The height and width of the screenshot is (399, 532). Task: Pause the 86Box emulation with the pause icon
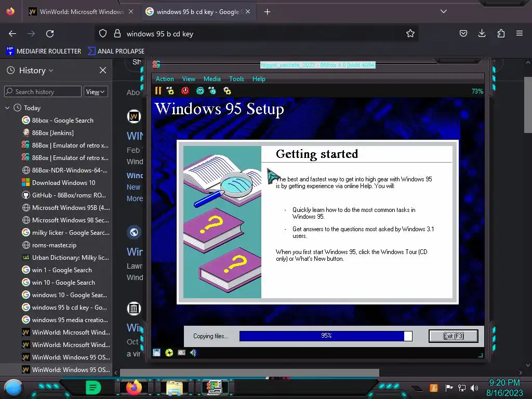[158, 90]
